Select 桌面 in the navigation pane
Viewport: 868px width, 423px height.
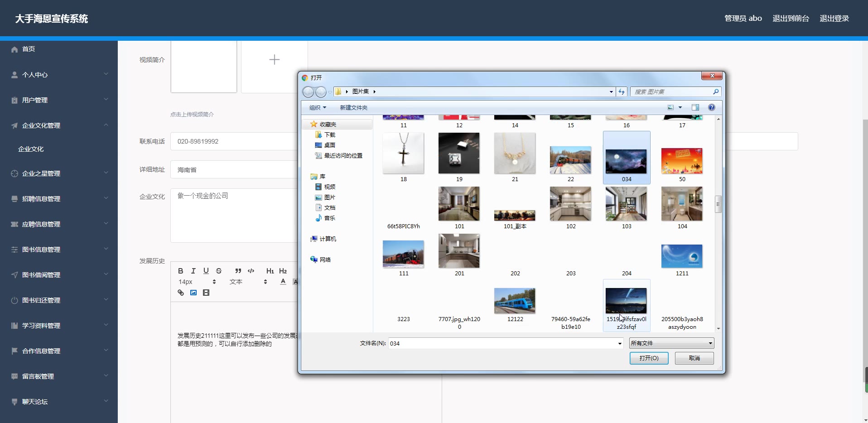point(329,145)
